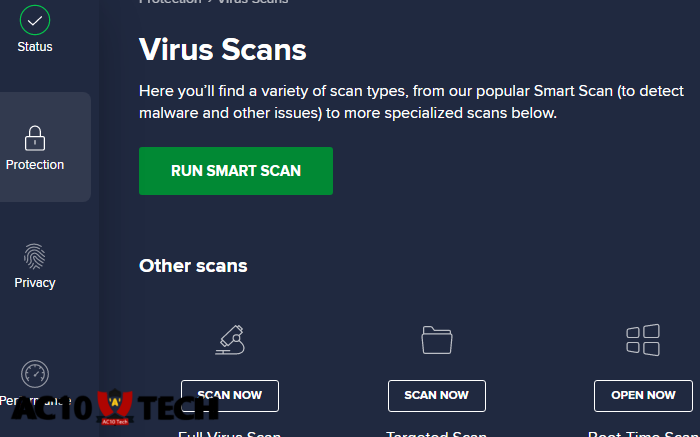Click the Performance gauge icon
Screen dimensions: 700x437
pos(35,374)
